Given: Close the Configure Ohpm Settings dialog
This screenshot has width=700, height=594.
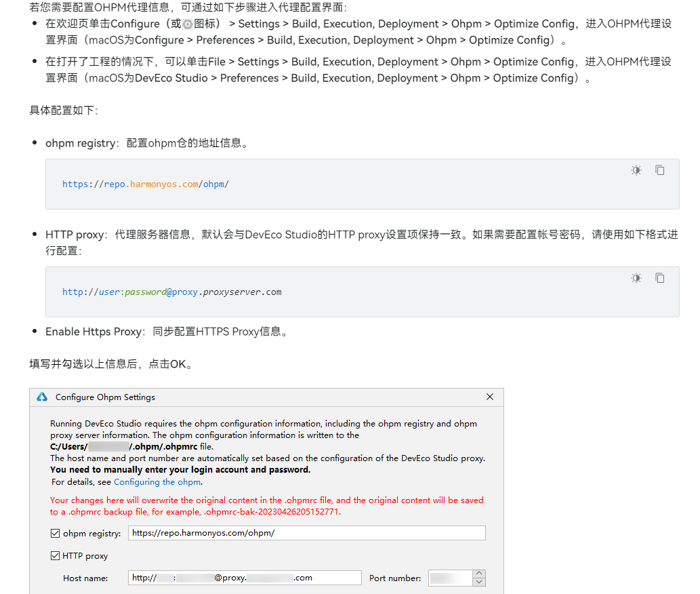Looking at the screenshot, I should coord(490,397).
